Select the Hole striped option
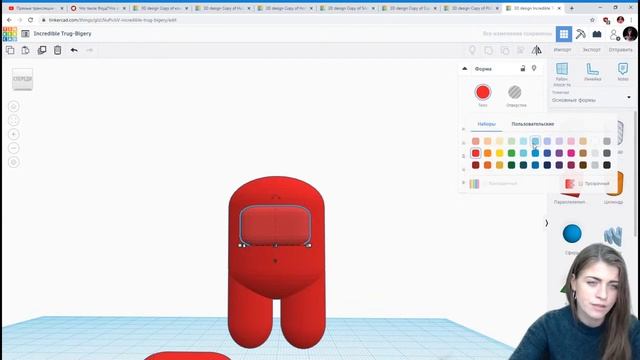 (x=515, y=92)
